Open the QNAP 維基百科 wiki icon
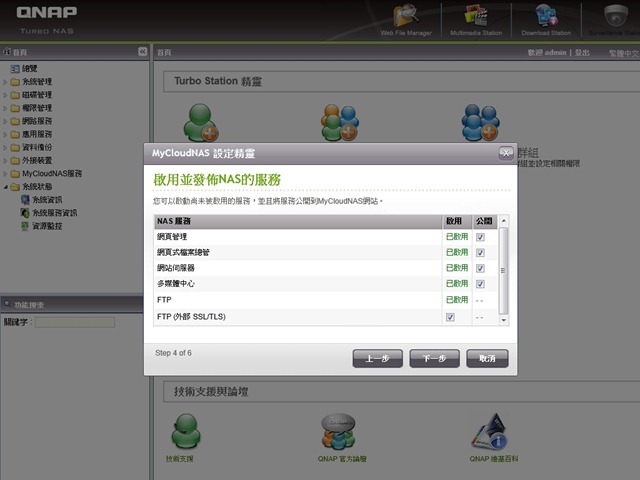 pos(490,432)
